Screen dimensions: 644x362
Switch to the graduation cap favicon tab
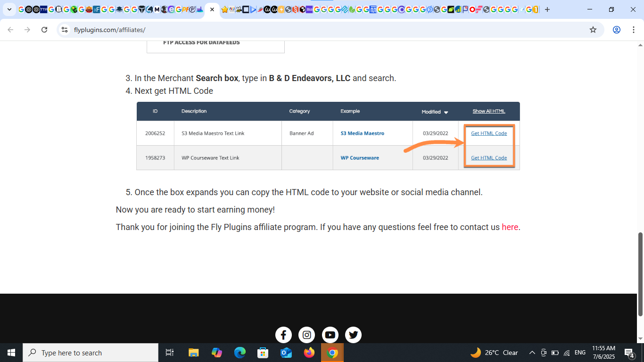tap(119, 9)
